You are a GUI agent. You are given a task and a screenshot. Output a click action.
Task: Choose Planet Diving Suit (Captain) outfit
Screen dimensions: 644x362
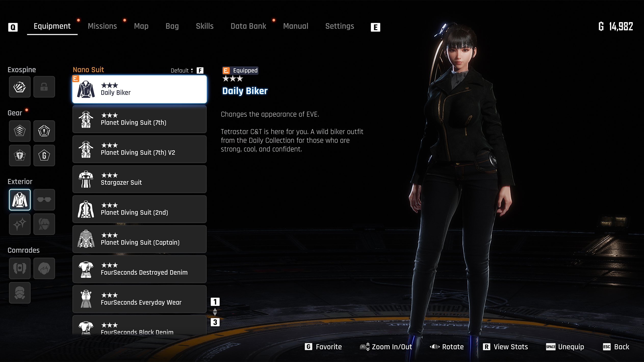click(139, 239)
